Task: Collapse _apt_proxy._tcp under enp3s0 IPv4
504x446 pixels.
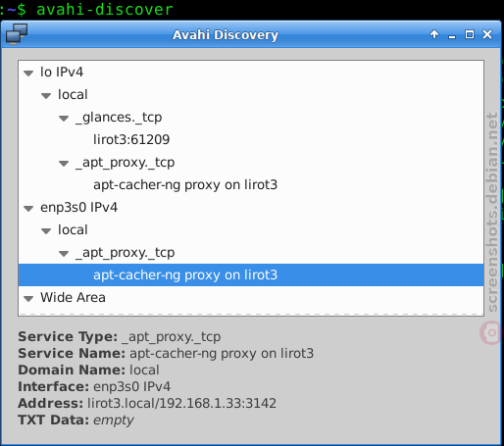Action: click(x=64, y=254)
